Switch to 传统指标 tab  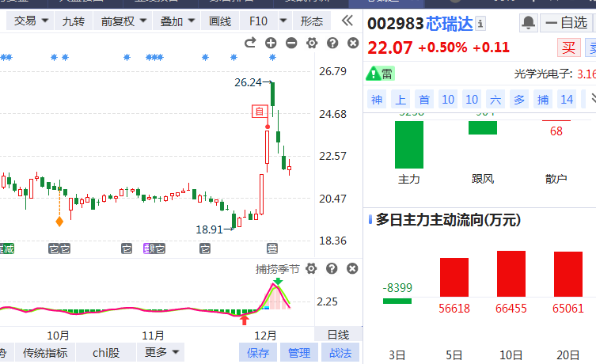(x=45, y=353)
